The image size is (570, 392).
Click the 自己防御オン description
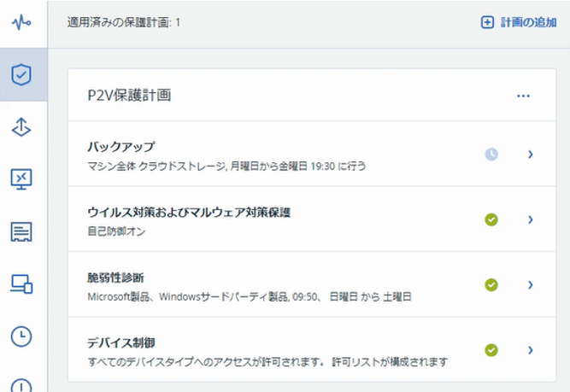coord(116,231)
